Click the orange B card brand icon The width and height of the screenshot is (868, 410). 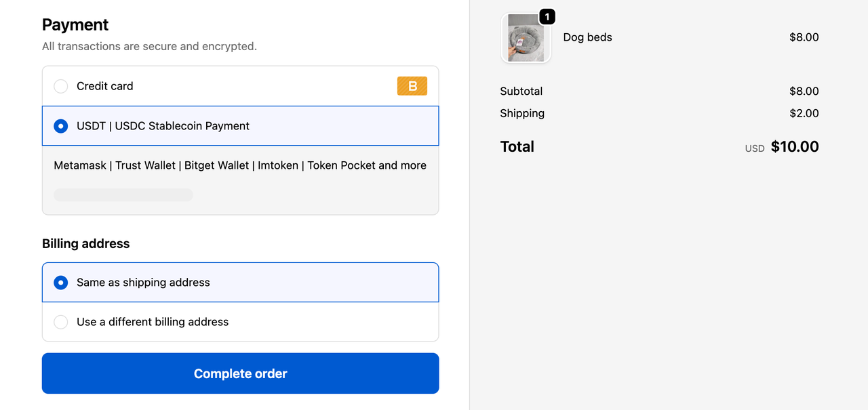[x=412, y=86]
